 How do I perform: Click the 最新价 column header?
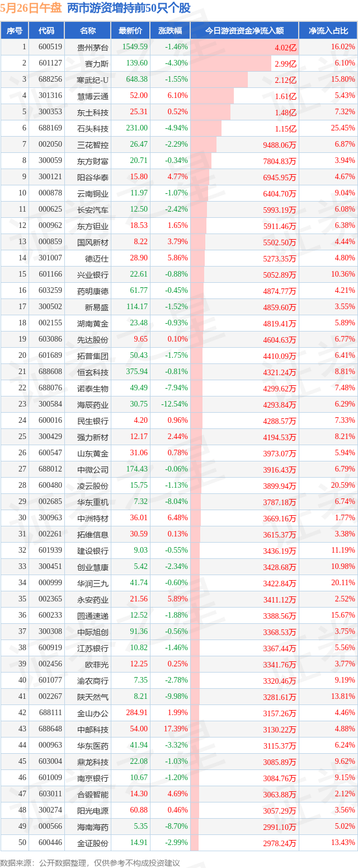pos(130,31)
